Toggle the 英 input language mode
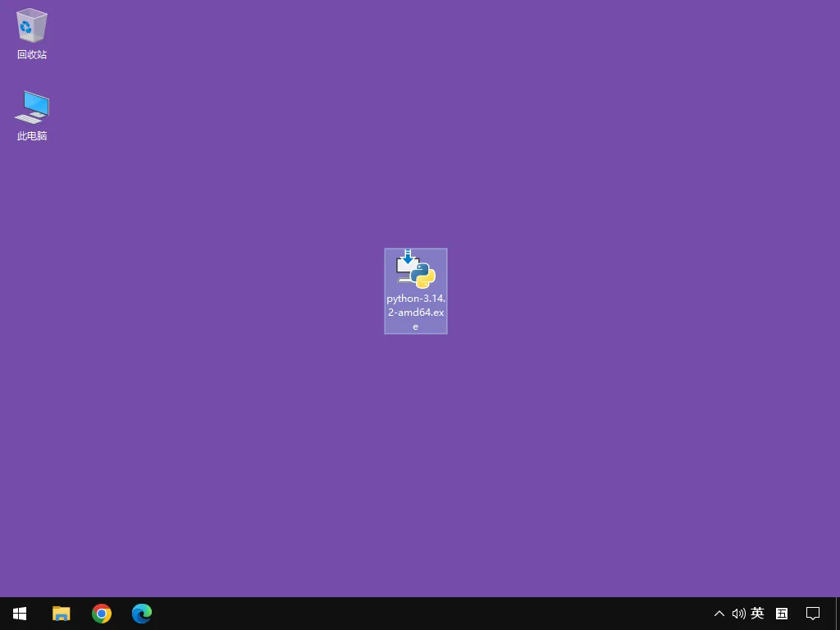The width and height of the screenshot is (840, 630). (757, 614)
